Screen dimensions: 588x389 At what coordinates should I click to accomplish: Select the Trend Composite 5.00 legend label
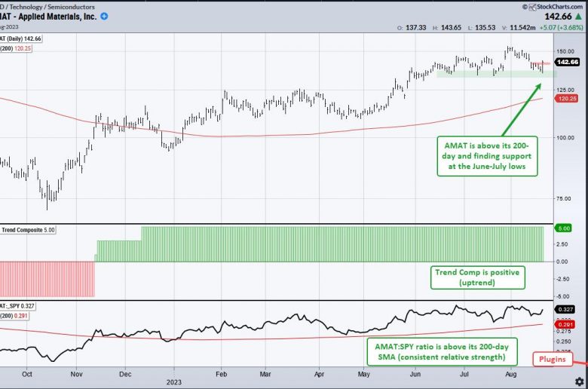click(28, 230)
